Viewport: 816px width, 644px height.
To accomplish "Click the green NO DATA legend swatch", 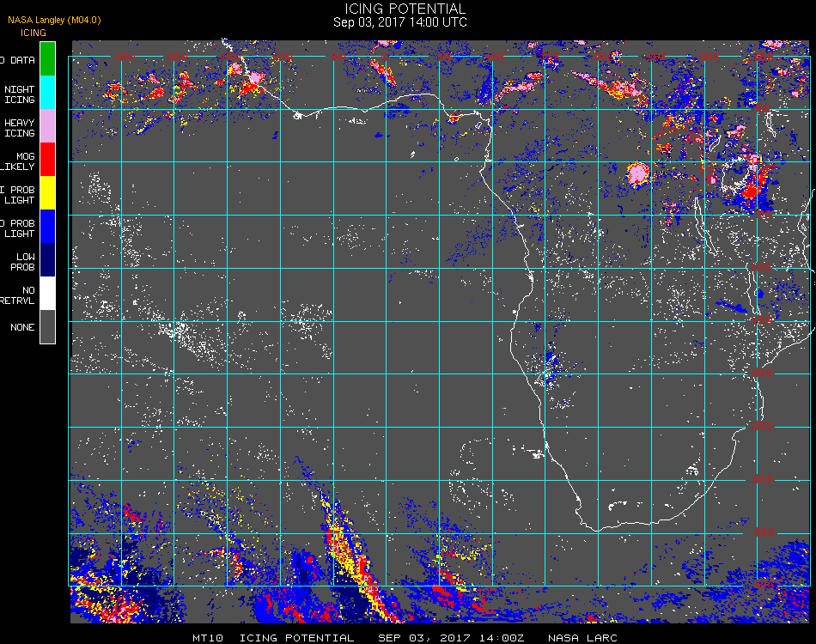I will [x=47, y=58].
